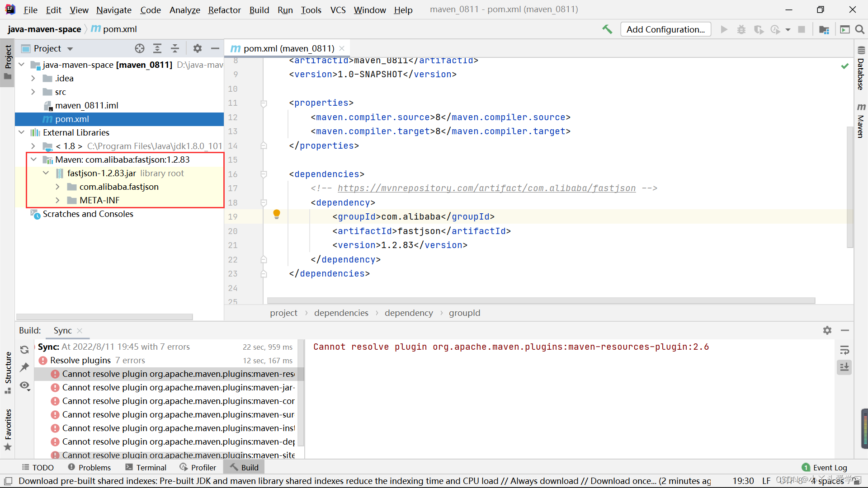Expand the com.alibaba.fastjson package

coord(58,187)
